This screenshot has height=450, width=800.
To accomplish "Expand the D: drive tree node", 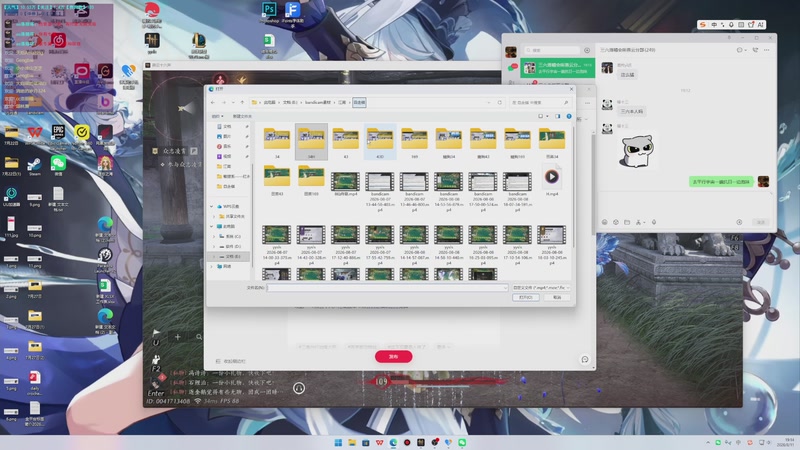I will 214,246.
